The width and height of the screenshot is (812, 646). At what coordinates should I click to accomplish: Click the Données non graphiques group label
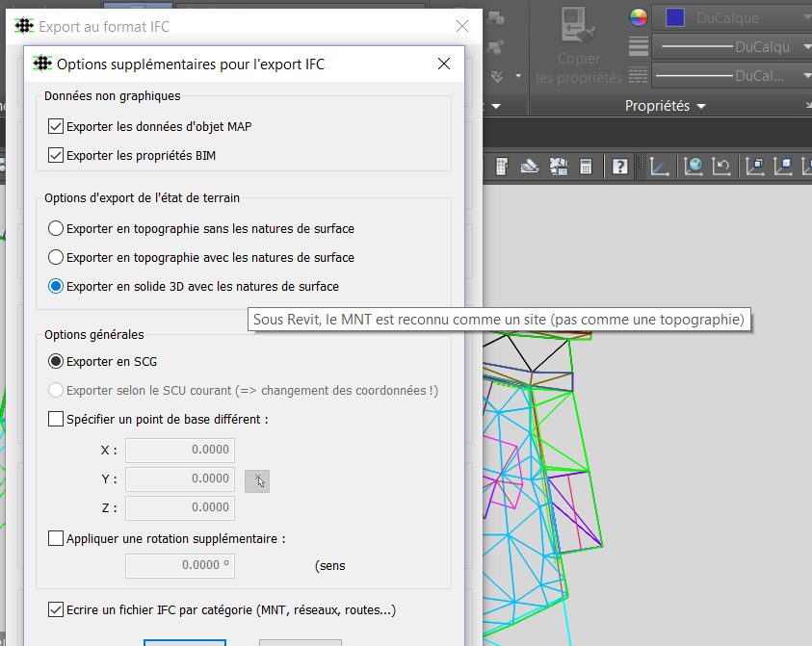(x=113, y=95)
